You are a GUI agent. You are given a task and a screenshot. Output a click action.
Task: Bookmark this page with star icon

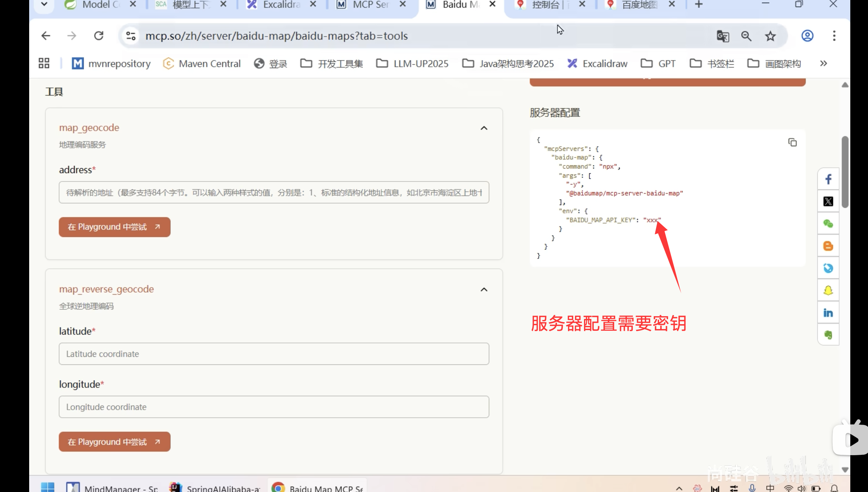pos(770,36)
